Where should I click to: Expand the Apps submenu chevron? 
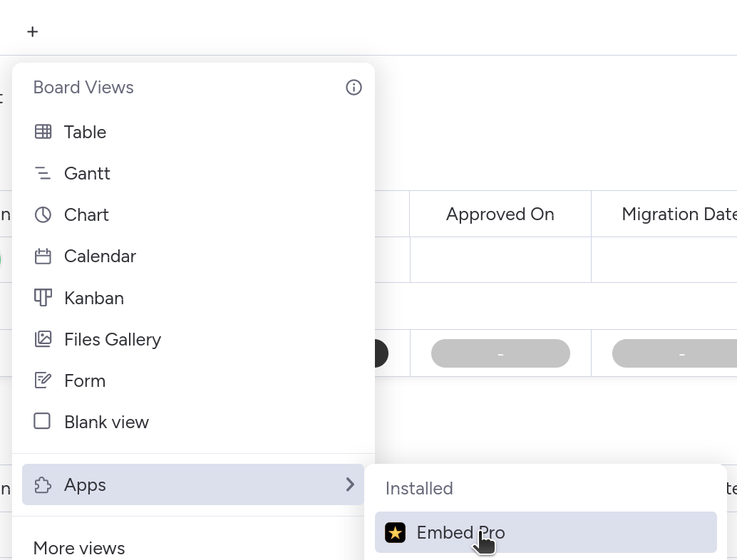pyautogui.click(x=350, y=484)
